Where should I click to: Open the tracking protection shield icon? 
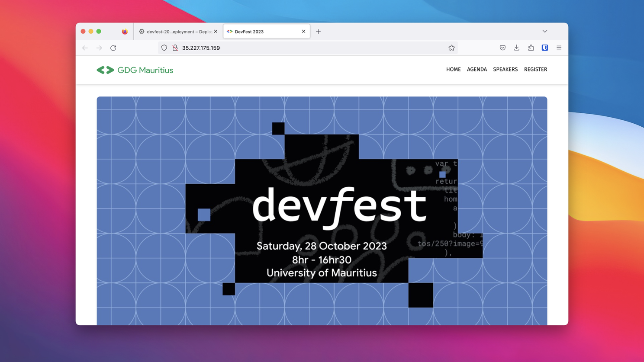pyautogui.click(x=164, y=48)
